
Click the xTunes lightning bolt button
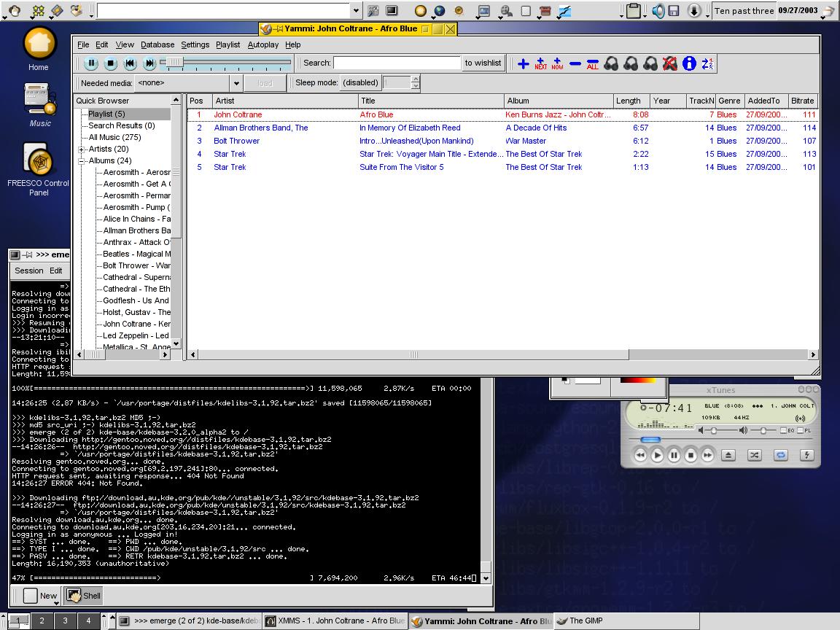click(x=806, y=455)
